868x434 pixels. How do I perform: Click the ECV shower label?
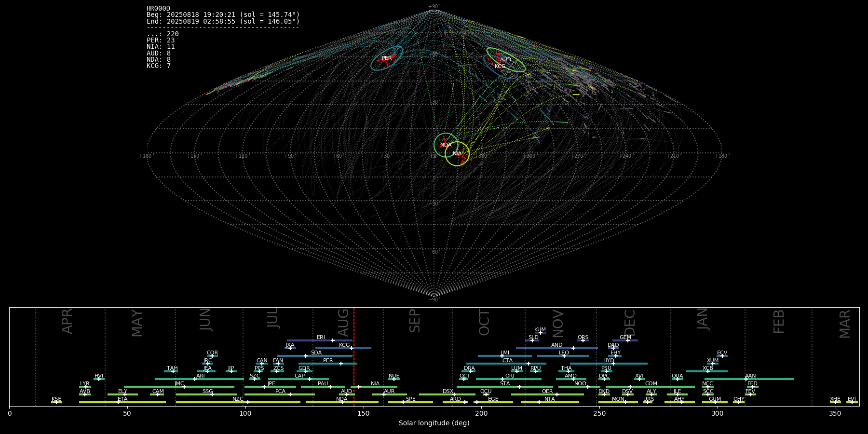722,353
